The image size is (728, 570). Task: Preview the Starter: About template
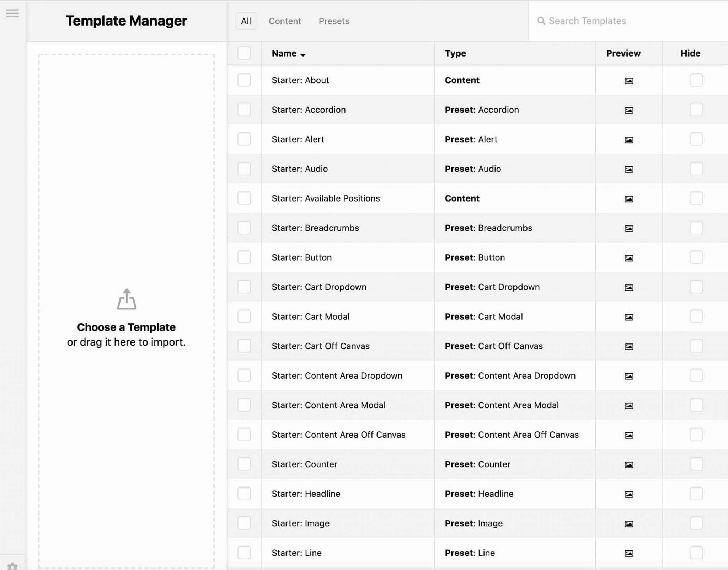tap(628, 80)
